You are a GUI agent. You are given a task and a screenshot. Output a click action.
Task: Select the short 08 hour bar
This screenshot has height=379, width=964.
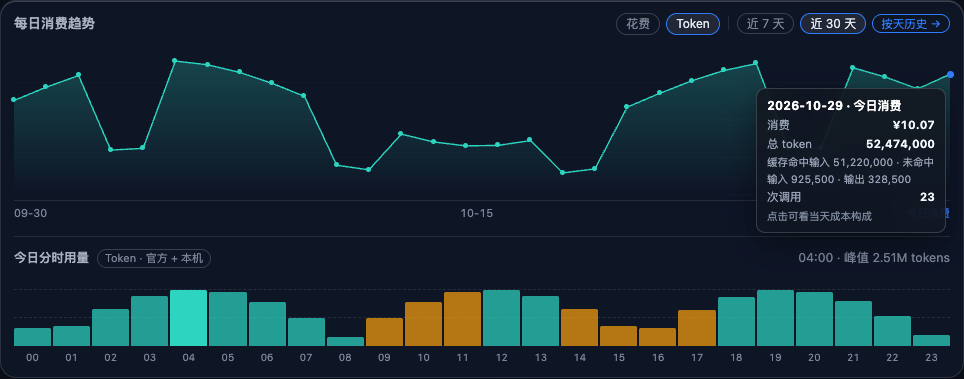(x=346, y=341)
